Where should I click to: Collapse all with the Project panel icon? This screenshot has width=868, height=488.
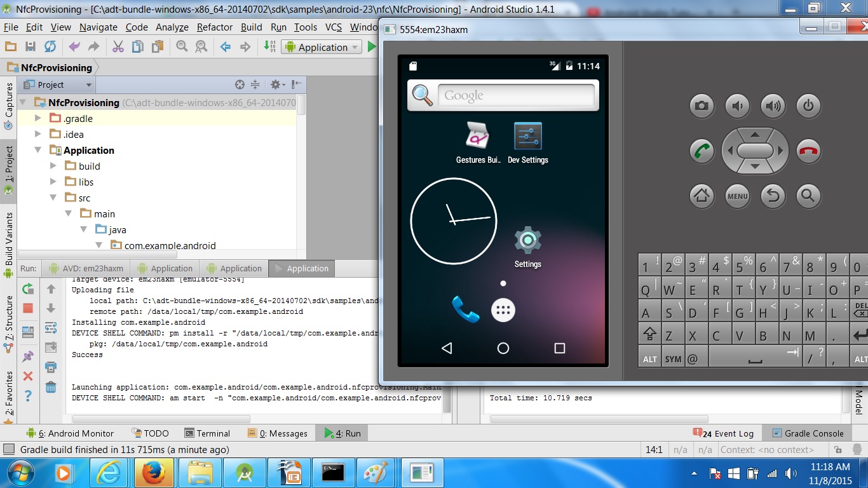[x=255, y=85]
